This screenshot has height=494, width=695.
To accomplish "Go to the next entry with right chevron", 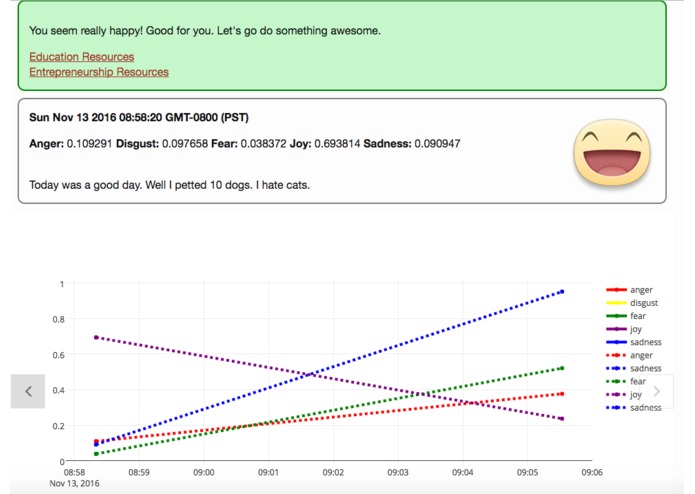I will pyautogui.click(x=657, y=391).
